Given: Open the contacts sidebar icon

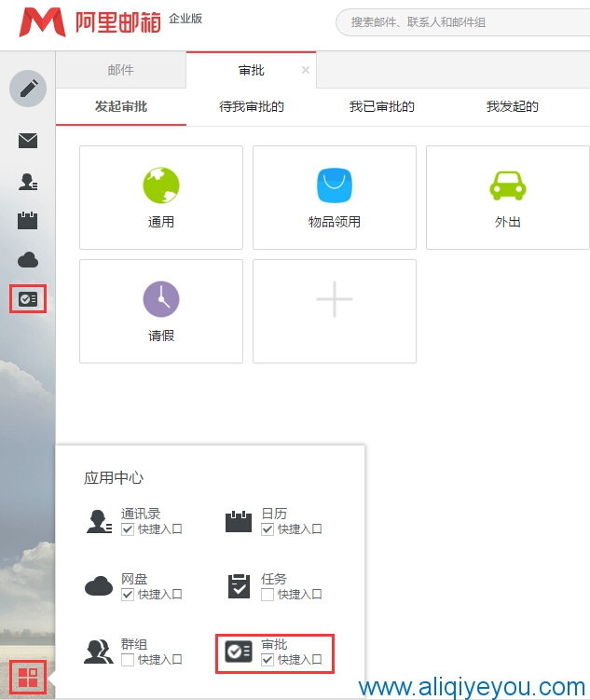Looking at the screenshot, I should 28,181.
